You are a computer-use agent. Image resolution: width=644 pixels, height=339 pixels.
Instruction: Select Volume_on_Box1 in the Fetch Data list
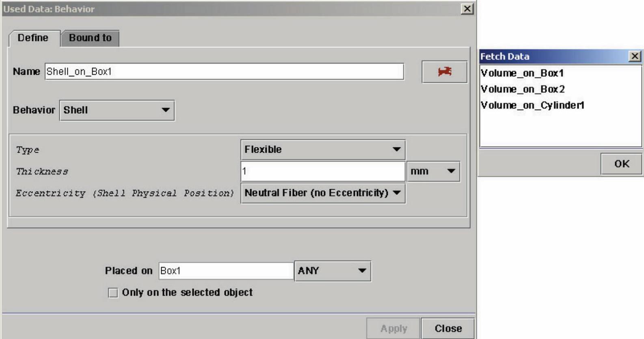pos(522,73)
